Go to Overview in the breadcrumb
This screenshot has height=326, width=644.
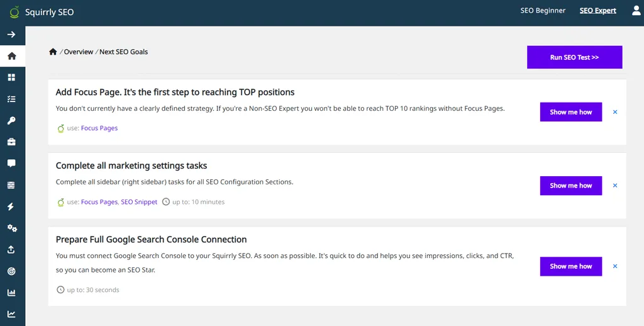(79, 52)
